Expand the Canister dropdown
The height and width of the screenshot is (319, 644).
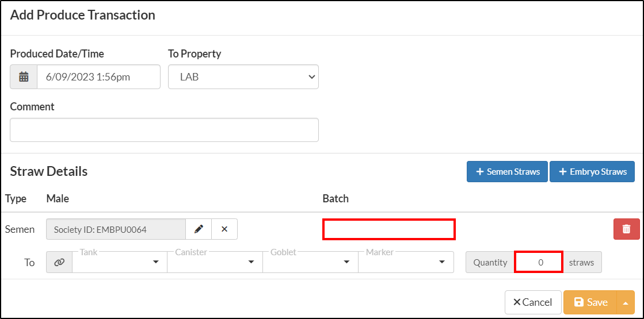(x=215, y=262)
